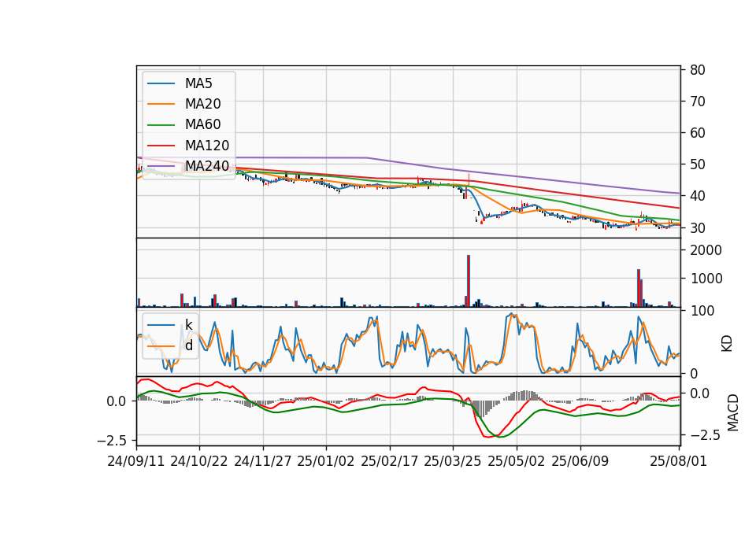Image resolution: width=756 pixels, height=543 pixels.
Task: Click the 24/11/27 date axis label
Action: point(263,462)
